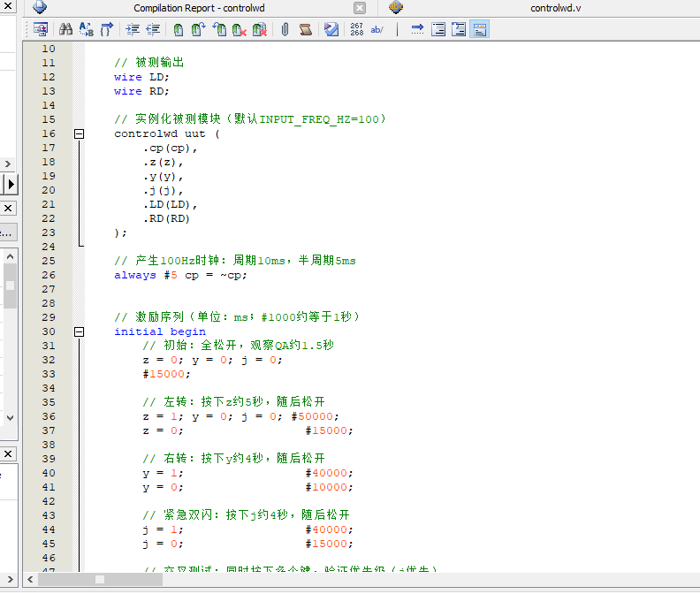Viewport: 700px width, 594px height.
Task: Click the 'initial begin' keyword text
Action: (160, 331)
